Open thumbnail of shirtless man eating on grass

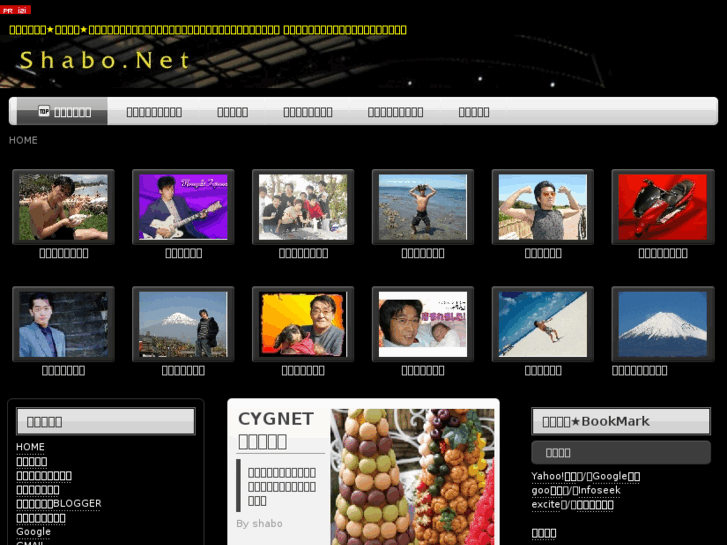[x=64, y=207]
